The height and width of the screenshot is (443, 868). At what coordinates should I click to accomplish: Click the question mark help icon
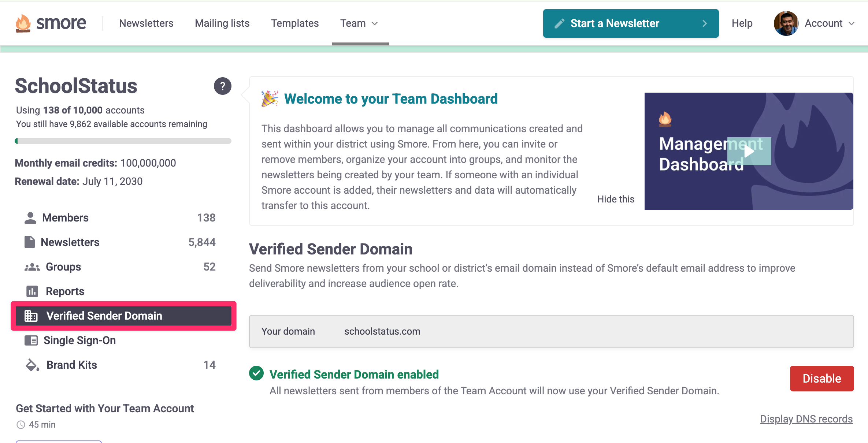pyautogui.click(x=222, y=86)
